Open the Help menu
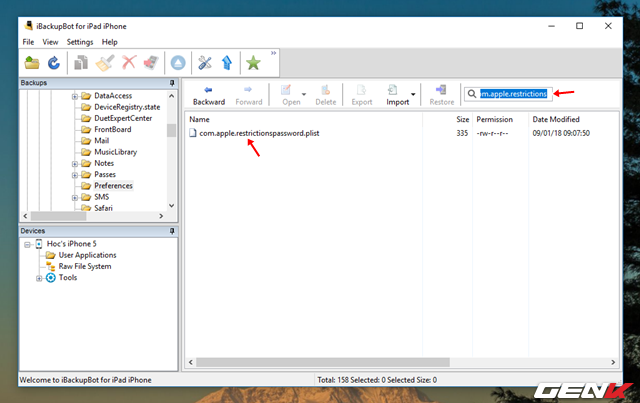Viewport: 640px width, 403px height. point(109,42)
